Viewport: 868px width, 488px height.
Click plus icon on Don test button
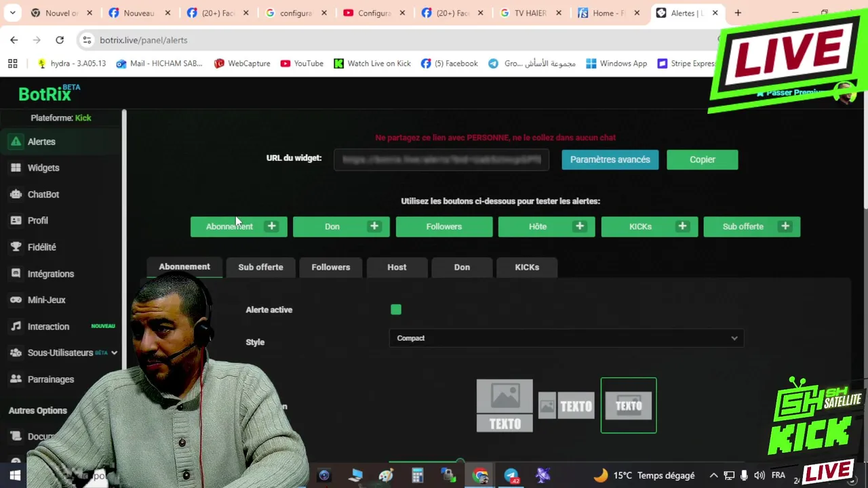point(374,226)
